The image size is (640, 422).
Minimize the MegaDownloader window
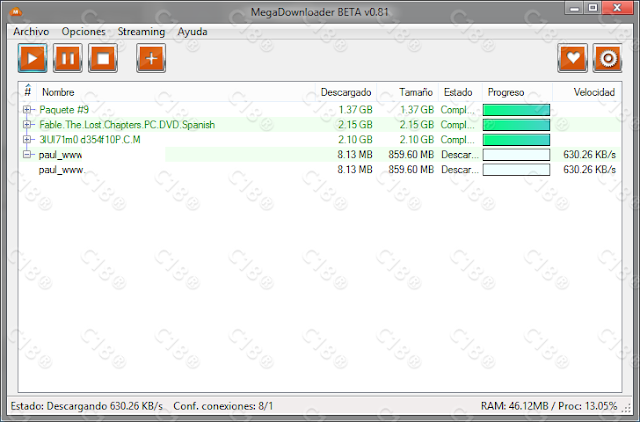pos(574,9)
